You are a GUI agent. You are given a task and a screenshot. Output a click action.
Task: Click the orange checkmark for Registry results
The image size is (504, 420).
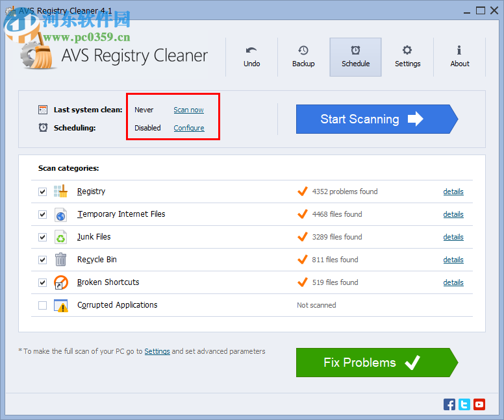303,191
